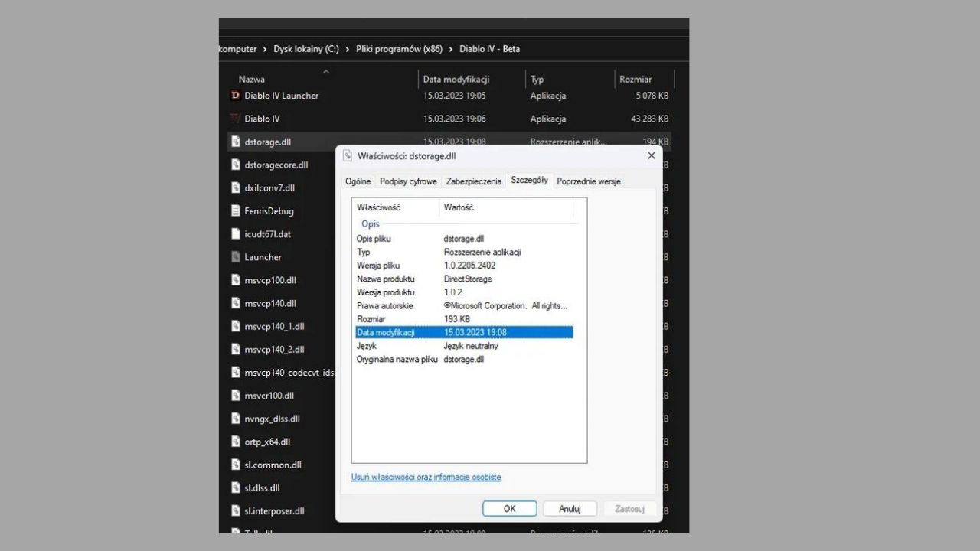Open the Podpisy cyfrowe tab
980x551 pixels.
pyautogui.click(x=408, y=181)
